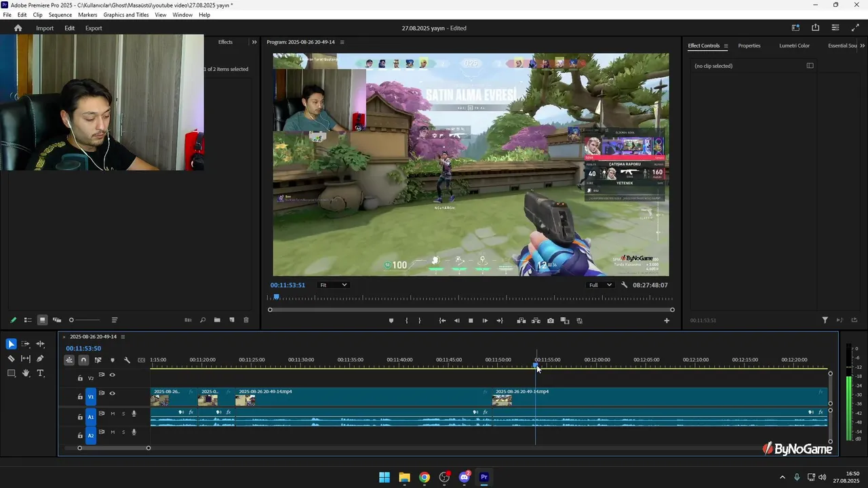Viewport: 868px width, 488px height.
Task: Step back one frame
Action: click(x=456, y=321)
